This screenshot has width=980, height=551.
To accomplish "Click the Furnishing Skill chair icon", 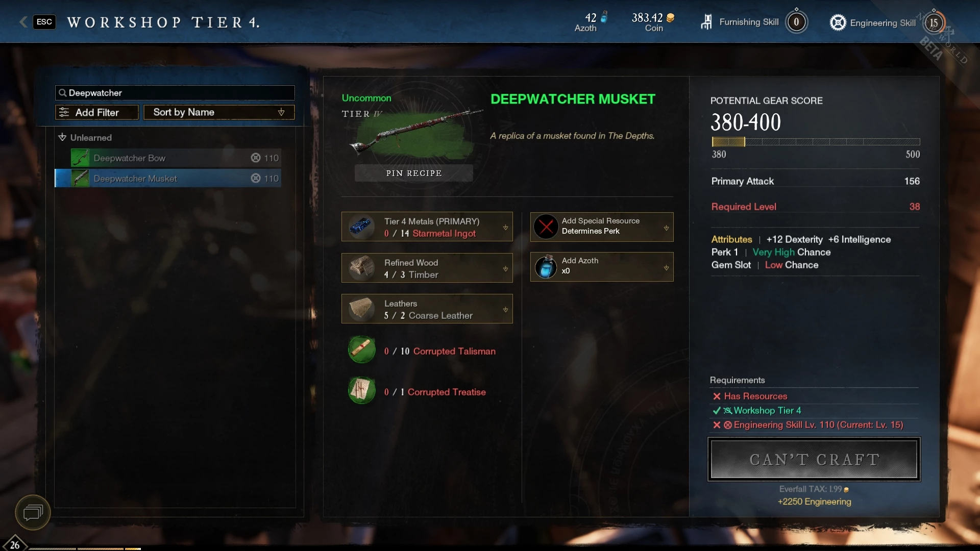I will pyautogui.click(x=706, y=22).
